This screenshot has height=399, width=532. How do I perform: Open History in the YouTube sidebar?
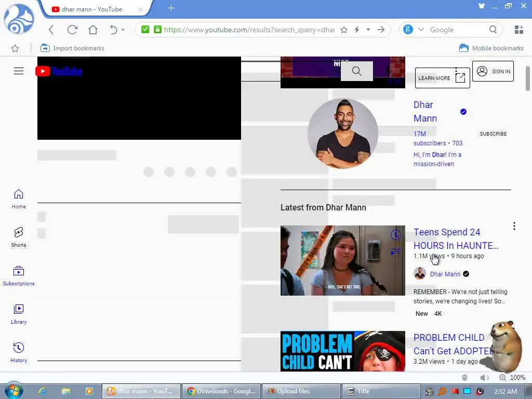click(x=19, y=353)
